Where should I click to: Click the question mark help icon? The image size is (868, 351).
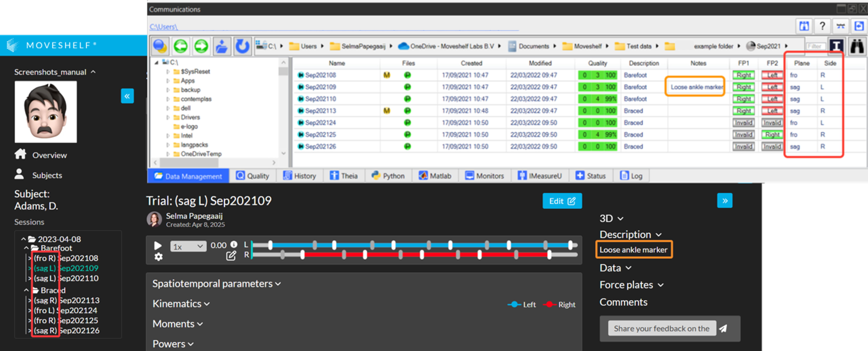click(822, 26)
